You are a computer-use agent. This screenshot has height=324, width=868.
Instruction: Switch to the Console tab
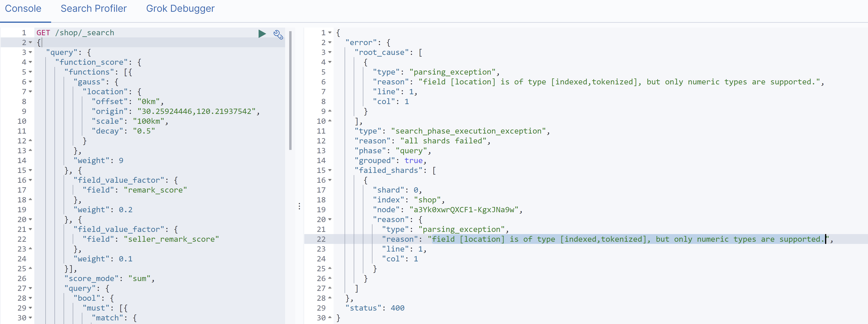(23, 8)
